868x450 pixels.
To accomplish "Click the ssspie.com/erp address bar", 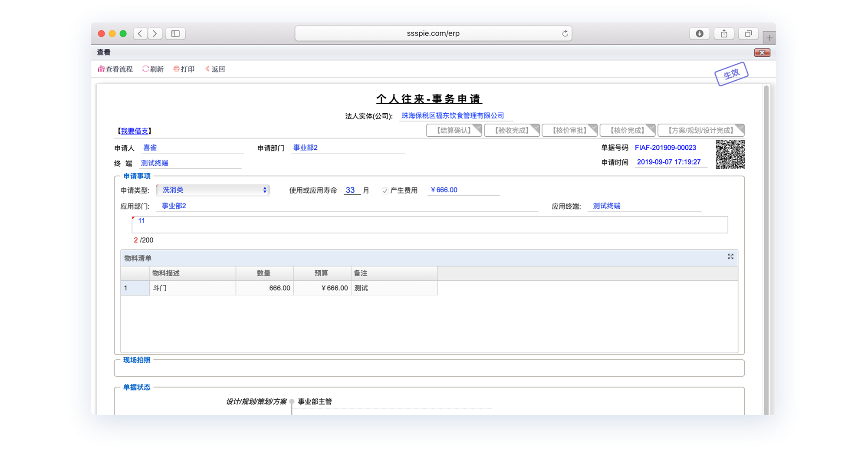I will (433, 33).
